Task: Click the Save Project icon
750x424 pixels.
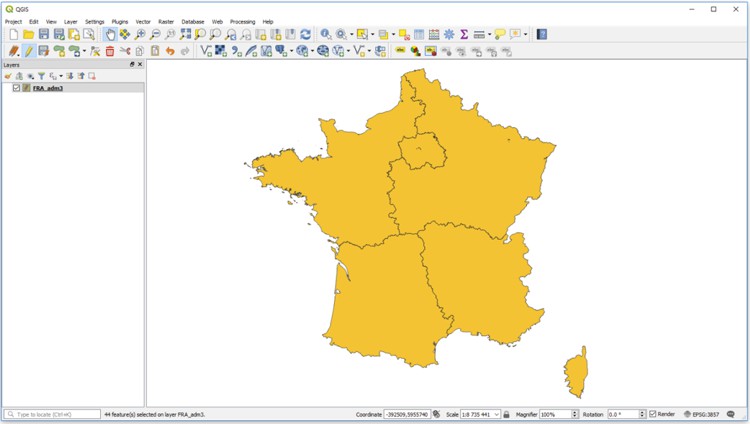Action: click(x=44, y=34)
